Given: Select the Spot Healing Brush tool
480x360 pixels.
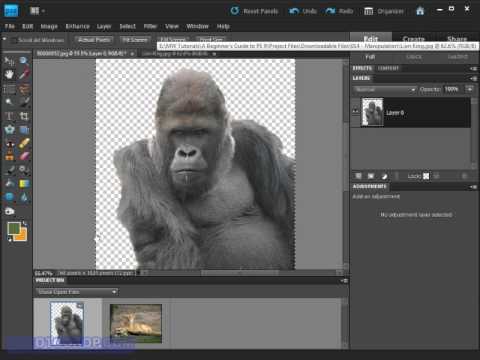Looking at the screenshot, I should click(x=24, y=143).
